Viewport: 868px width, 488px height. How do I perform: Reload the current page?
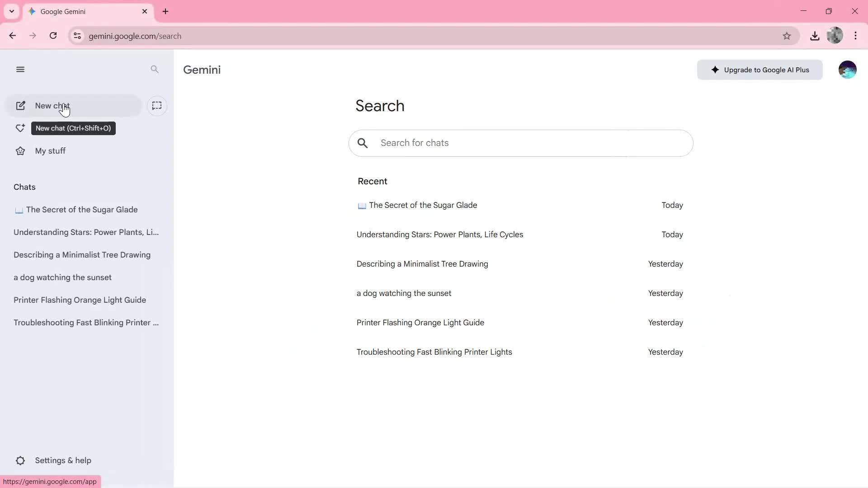pyautogui.click(x=53, y=36)
